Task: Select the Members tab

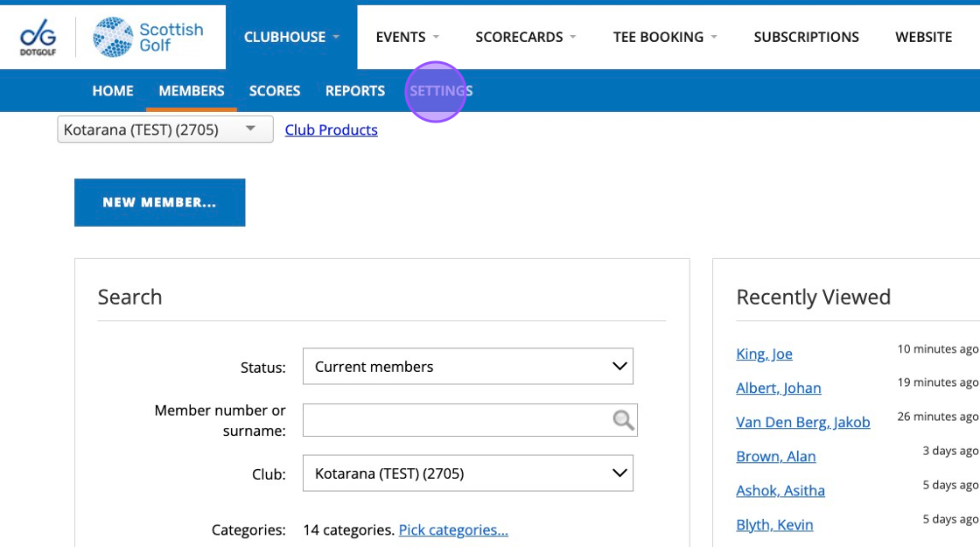Action: (192, 91)
